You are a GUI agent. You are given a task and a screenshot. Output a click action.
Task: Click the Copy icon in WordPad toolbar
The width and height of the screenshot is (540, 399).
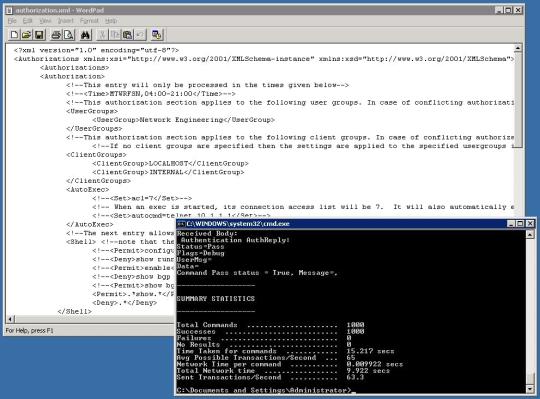tap(115, 35)
